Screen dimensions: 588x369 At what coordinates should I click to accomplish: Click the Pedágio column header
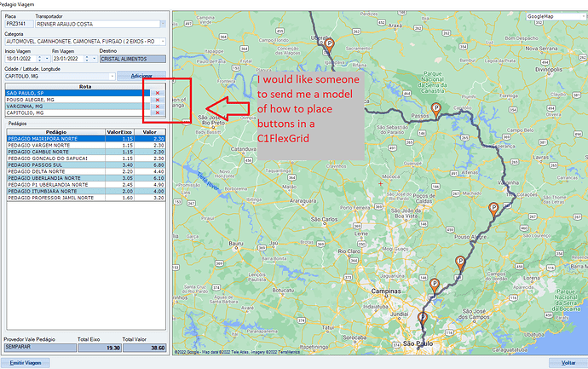pyautogui.click(x=56, y=132)
